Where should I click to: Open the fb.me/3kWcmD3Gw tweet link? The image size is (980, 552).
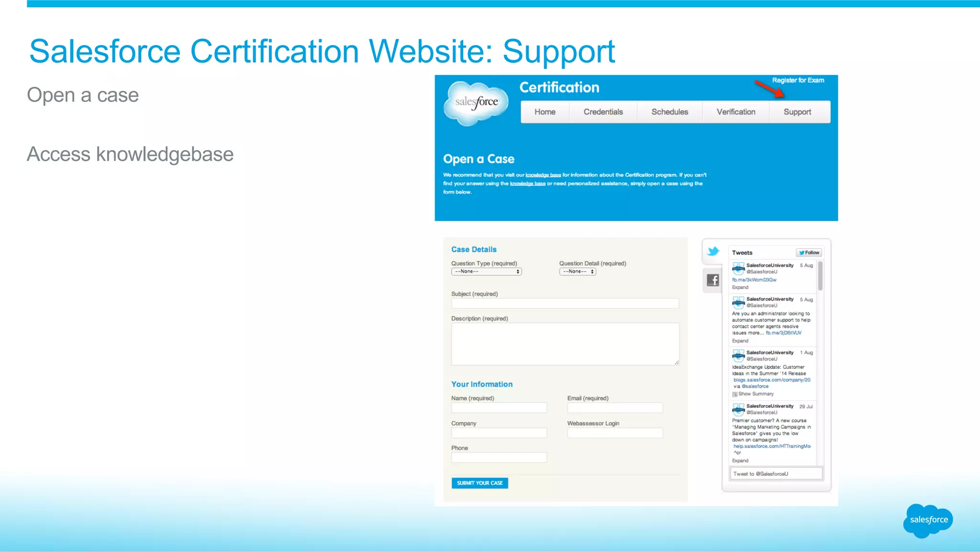[754, 280]
